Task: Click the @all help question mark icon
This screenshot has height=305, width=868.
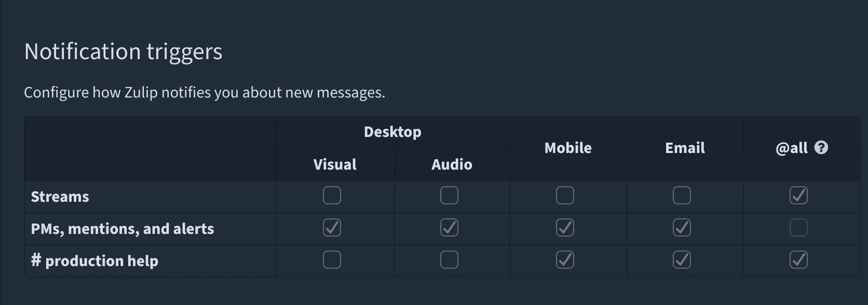Action: pyautogui.click(x=821, y=148)
